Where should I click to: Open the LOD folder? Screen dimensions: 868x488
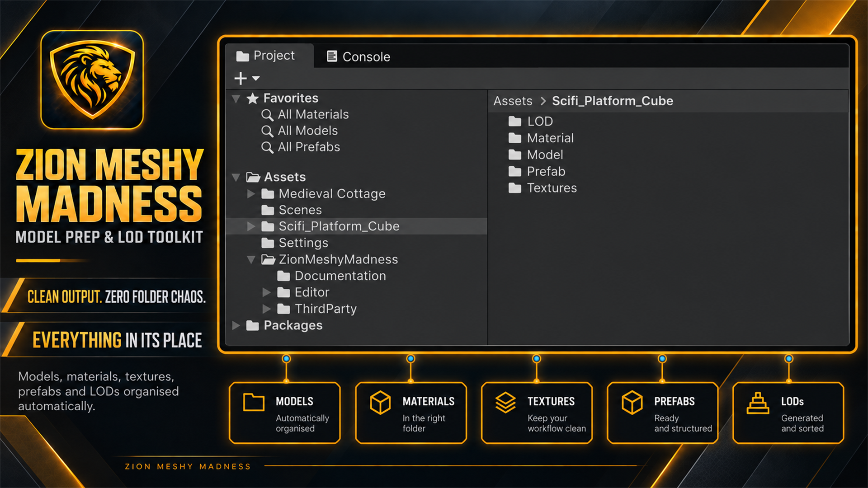(540, 122)
